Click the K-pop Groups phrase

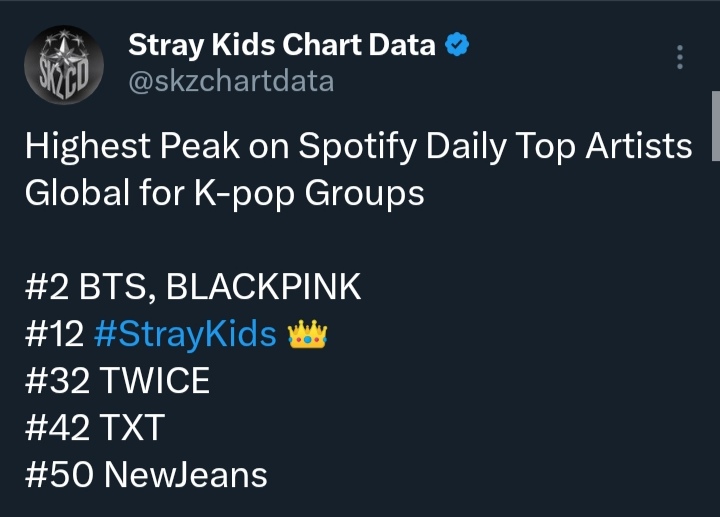(x=309, y=194)
